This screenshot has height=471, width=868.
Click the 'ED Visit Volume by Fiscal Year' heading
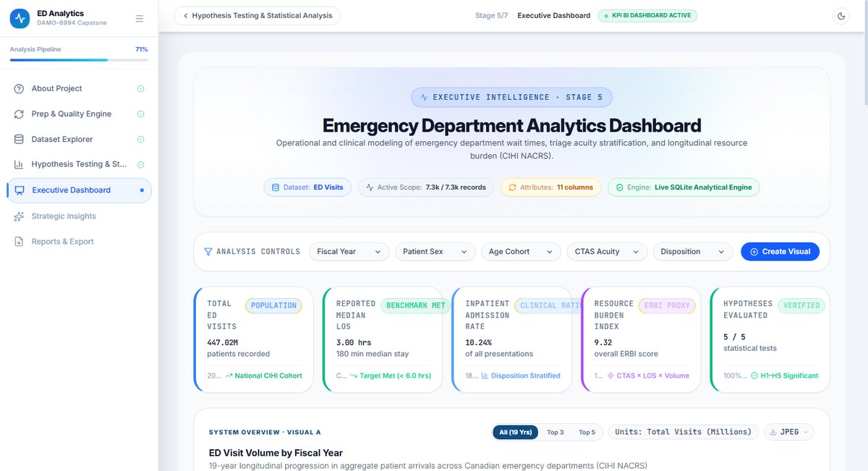click(276, 453)
